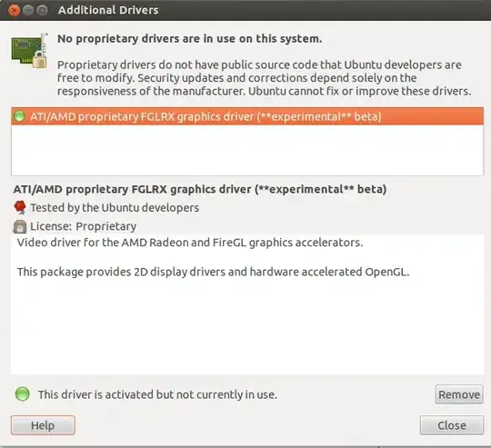Maximize the Additional Drivers window
Image resolution: width=491 pixels, height=448 pixels.
[x=42, y=10]
